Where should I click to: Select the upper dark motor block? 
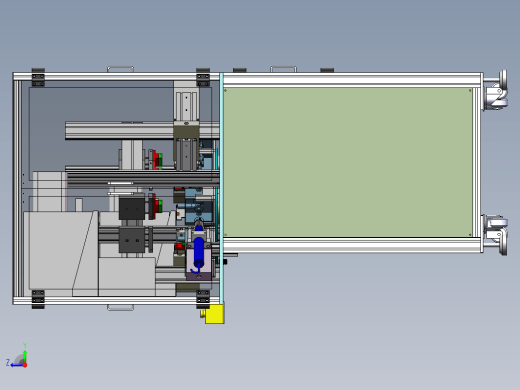pyautogui.click(x=132, y=209)
